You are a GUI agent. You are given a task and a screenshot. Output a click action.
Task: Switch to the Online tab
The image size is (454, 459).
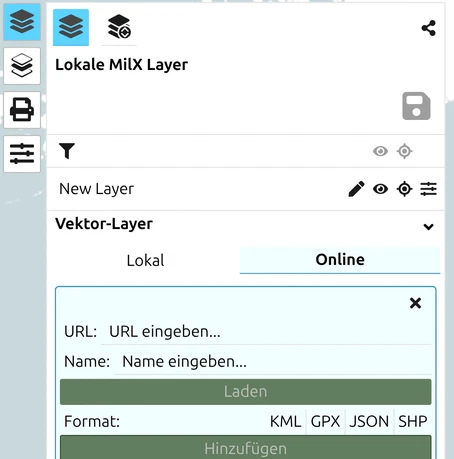(x=340, y=260)
